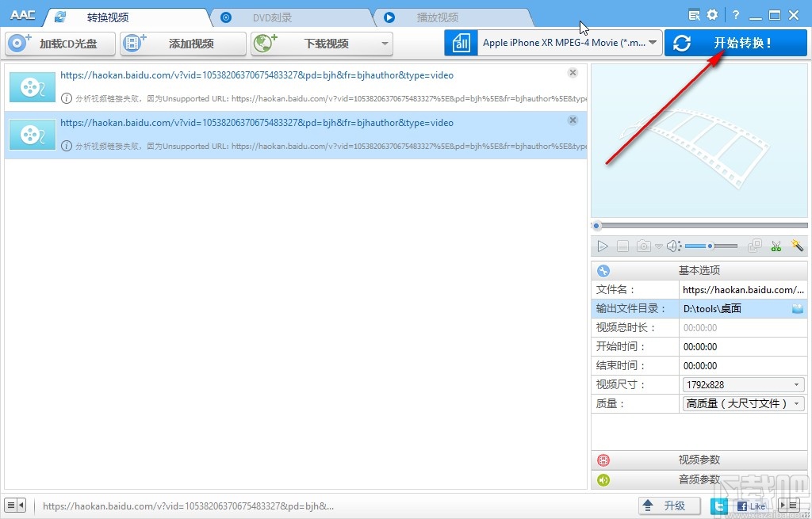Viewport: 812px width, 519px height.
Task: Take a snapshot with the camera icon
Action: coord(644,246)
